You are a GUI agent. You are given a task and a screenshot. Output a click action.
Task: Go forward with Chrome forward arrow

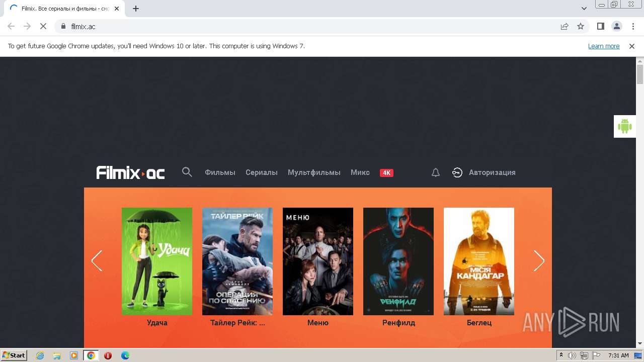[27, 26]
